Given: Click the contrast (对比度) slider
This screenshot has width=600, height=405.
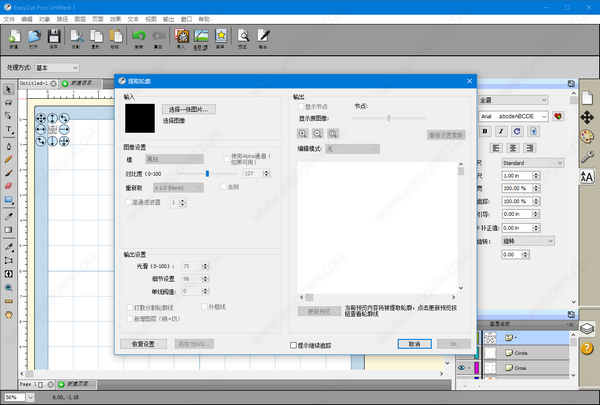Looking at the screenshot, I should click(207, 173).
